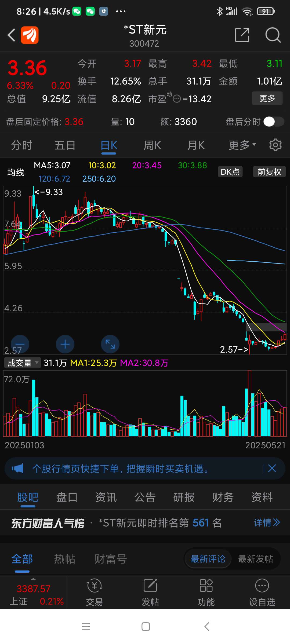Tap 设自选 to add to watchlist

pyautogui.click(x=262, y=592)
